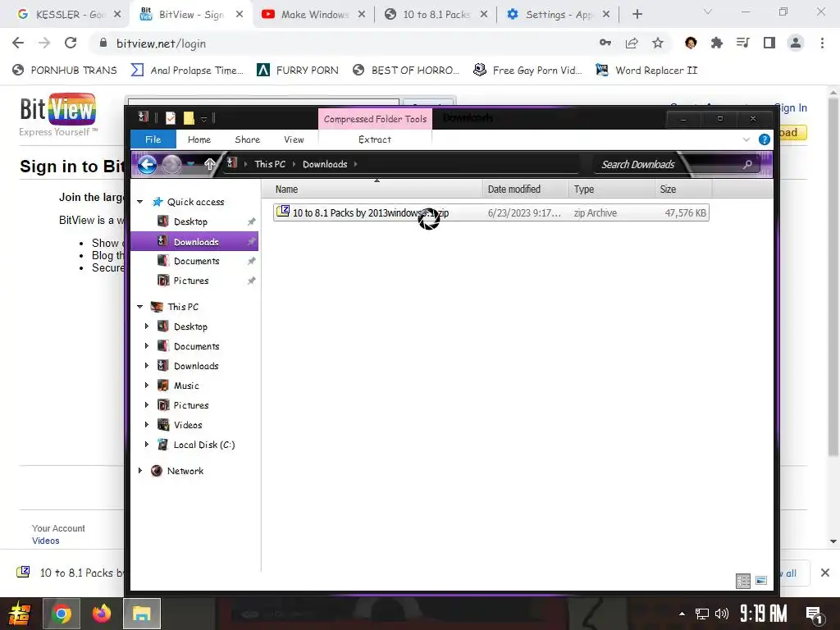Screen dimensions: 840x630
Task: Open a new Chrome tab
Action: (x=637, y=15)
